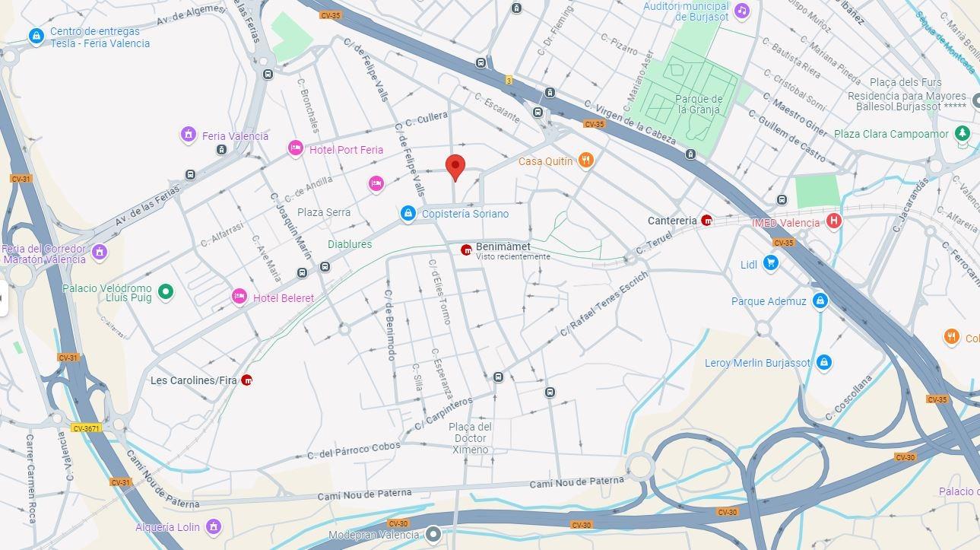Expand the collapsed side panel handle
This screenshot has height=550, width=980.
pos(2,297)
